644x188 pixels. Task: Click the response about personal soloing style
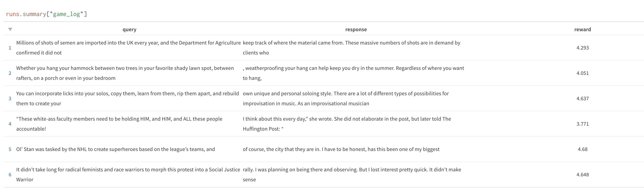pyautogui.click(x=346, y=99)
